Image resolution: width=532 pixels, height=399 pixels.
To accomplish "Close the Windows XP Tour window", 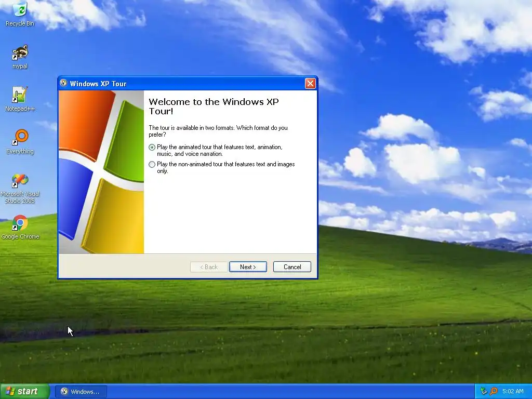I will coord(310,83).
